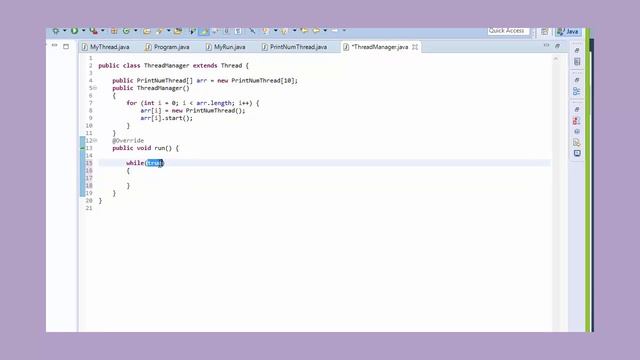
Task: Minimize the left side view stack
Action: click(54, 46)
